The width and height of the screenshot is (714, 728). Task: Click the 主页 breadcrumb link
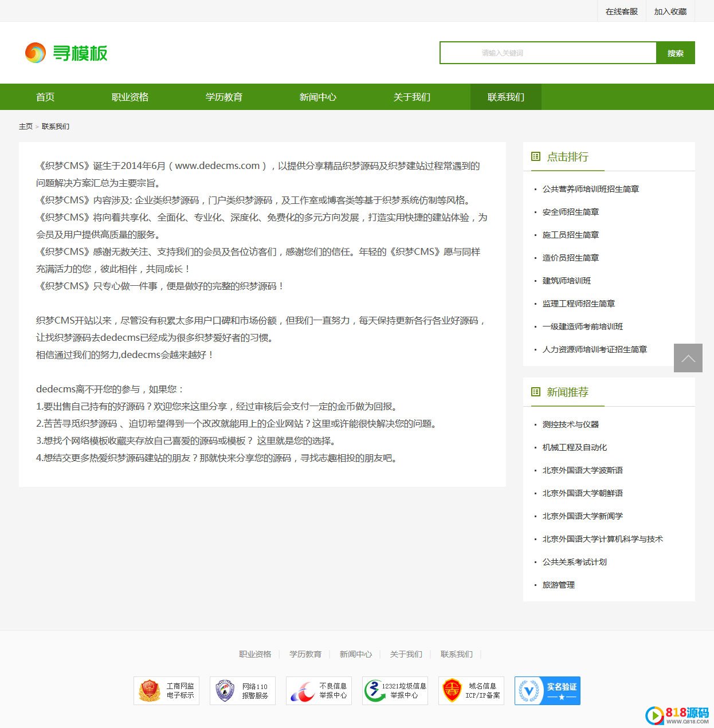pos(26,127)
